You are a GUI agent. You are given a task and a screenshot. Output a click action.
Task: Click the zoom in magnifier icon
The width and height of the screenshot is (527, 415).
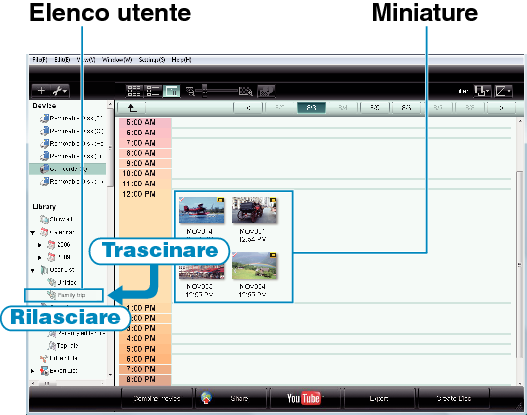click(245, 91)
